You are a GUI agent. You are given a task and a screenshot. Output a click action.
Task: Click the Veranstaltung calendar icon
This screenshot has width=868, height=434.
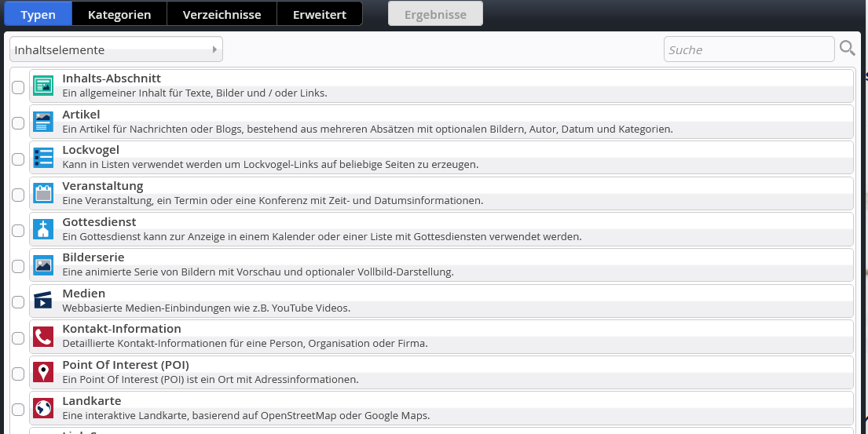coord(43,194)
